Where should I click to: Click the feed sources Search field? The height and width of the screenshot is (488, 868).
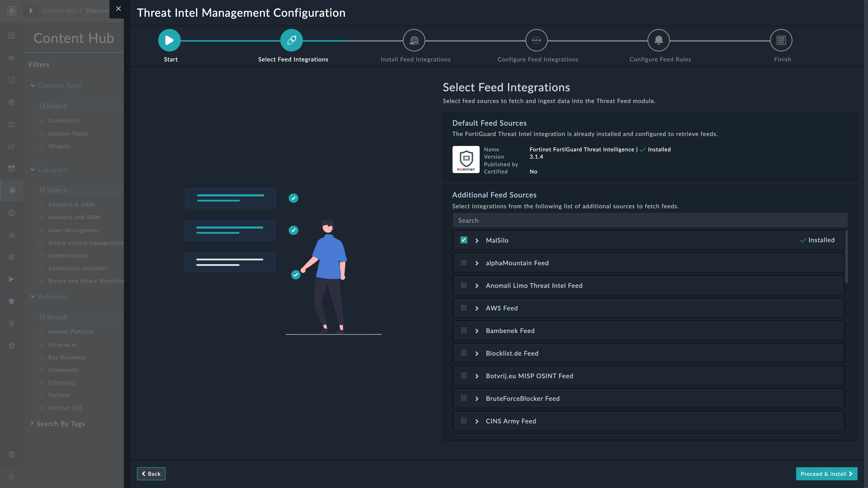click(649, 220)
